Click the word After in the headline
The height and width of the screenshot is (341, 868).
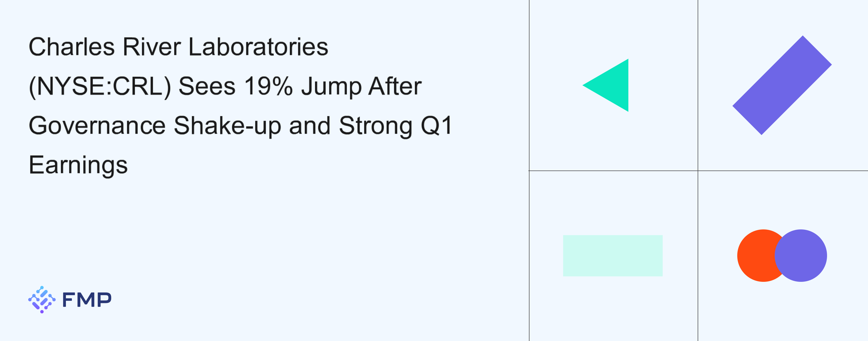tap(395, 86)
